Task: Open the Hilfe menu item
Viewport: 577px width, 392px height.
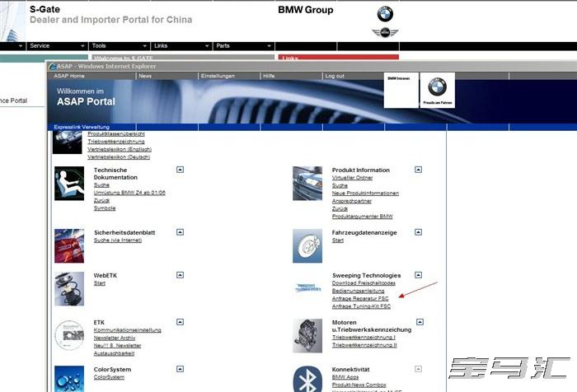Action: click(269, 76)
